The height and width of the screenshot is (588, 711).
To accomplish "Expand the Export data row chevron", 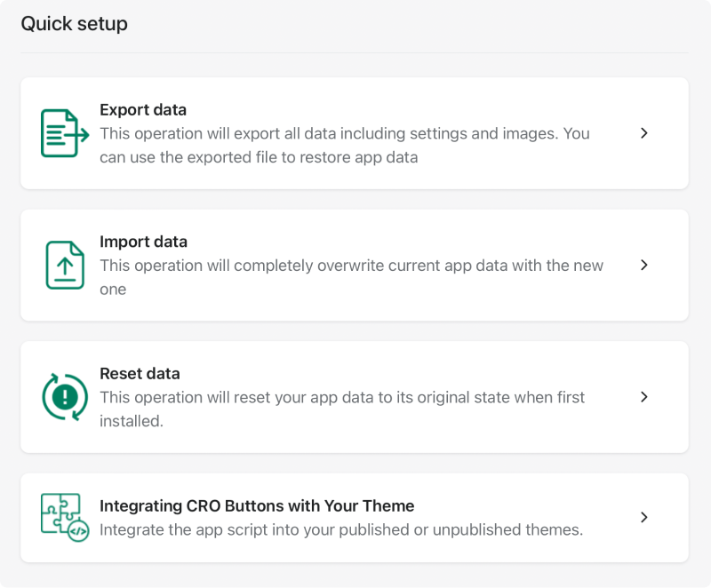I will pyautogui.click(x=644, y=133).
